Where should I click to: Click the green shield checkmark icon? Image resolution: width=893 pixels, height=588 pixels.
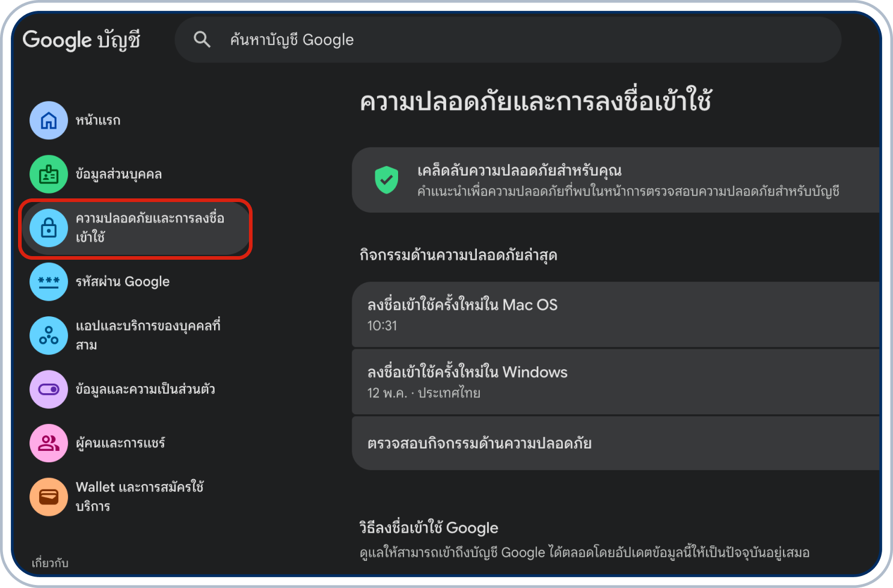[x=387, y=180]
